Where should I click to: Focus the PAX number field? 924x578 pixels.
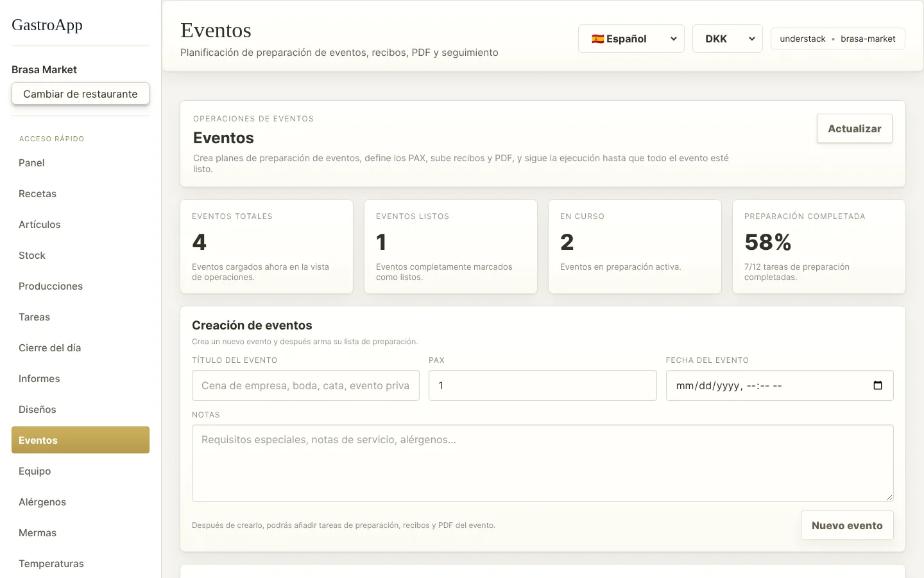coord(543,385)
